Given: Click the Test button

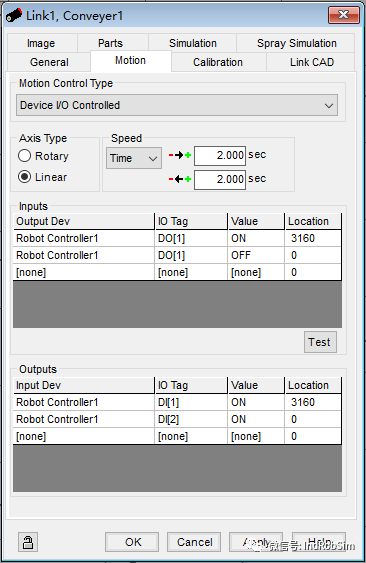Looking at the screenshot, I should [x=320, y=342].
